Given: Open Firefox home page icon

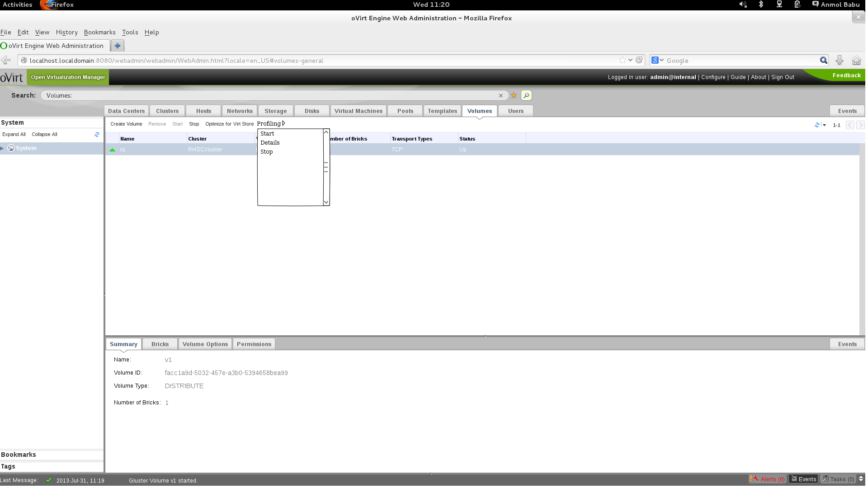Looking at the screenshot, I should [x=856, y=61].
